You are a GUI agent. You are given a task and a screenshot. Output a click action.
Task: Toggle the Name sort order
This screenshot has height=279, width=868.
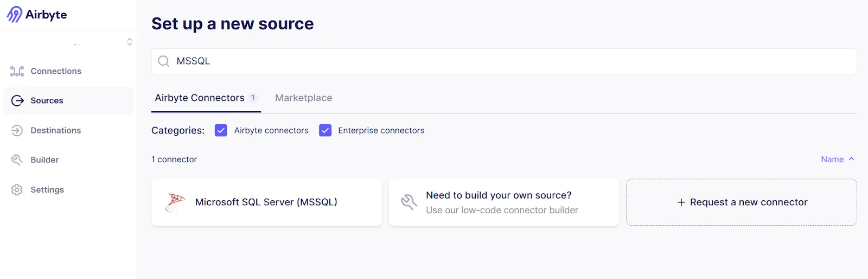pyautogui.click(x=838, y=159)
